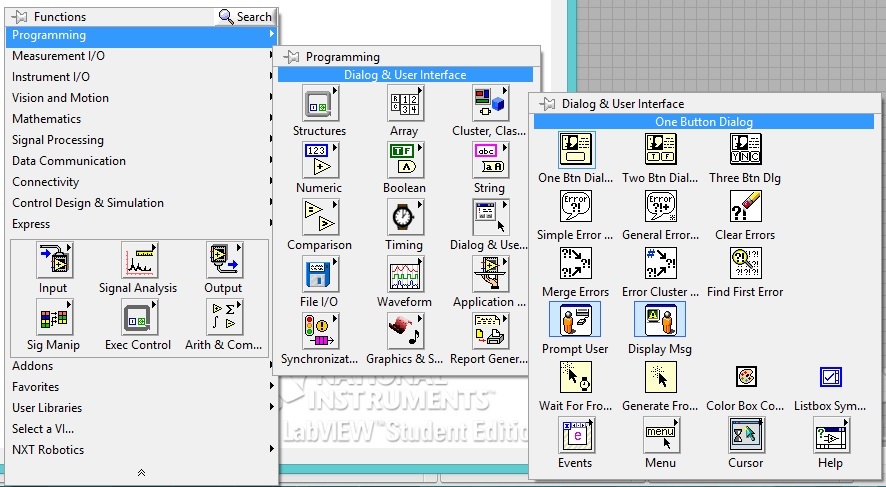Viewport: 886px width, 487px height.
Task: Open the Menu subpalette
Action: point(661,434)
